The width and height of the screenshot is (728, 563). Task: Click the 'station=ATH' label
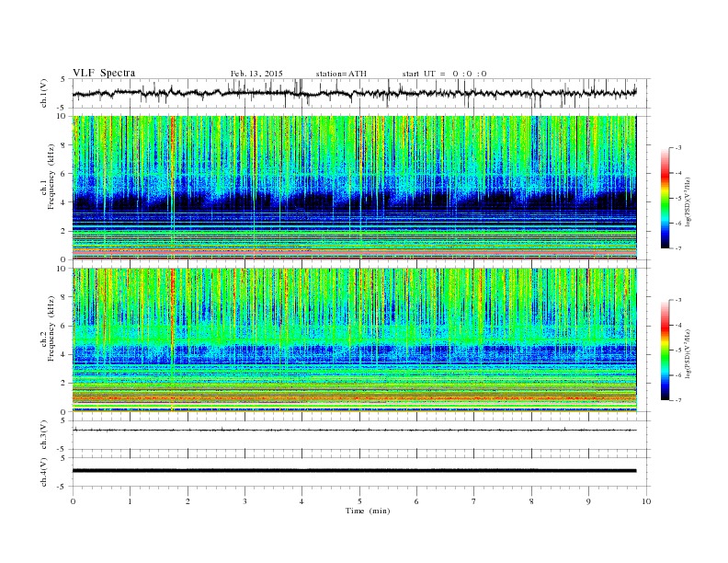point(341,74)
